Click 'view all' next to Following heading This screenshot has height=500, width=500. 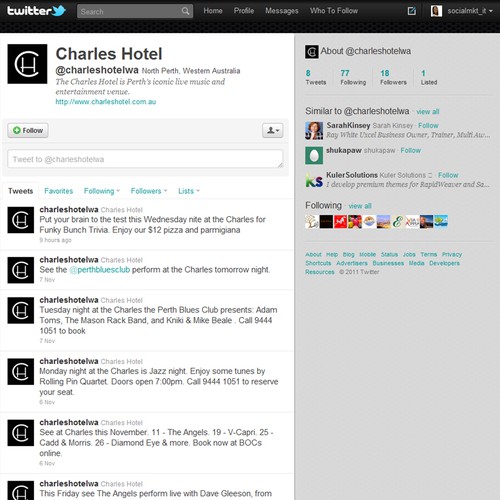point(360,206)
